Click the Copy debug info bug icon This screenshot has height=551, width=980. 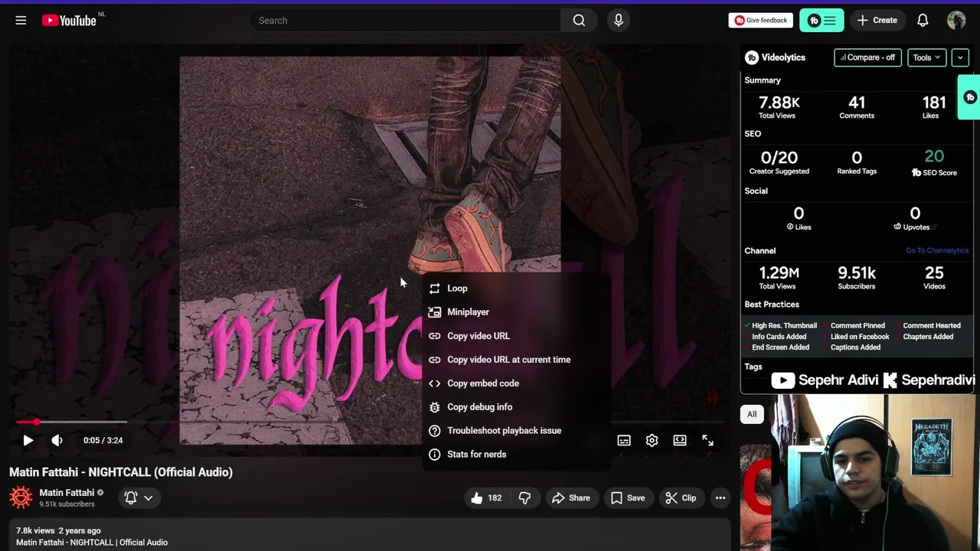tap(434, 407)
